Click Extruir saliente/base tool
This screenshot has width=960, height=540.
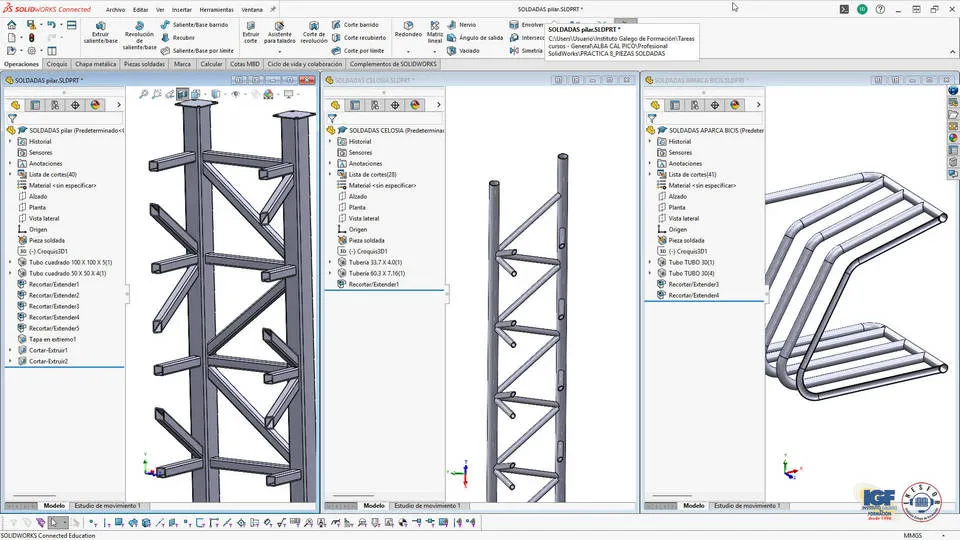(x=100, y=32)
